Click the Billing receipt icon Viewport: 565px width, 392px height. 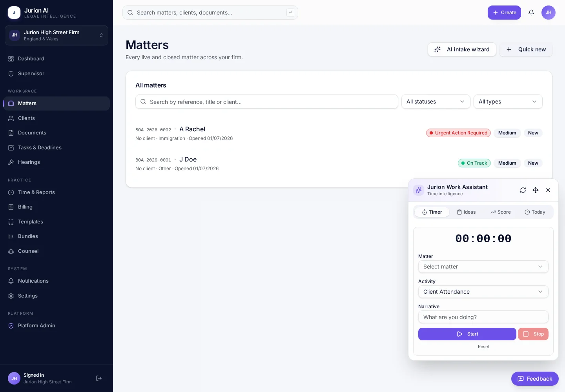(x=11, y=207)
